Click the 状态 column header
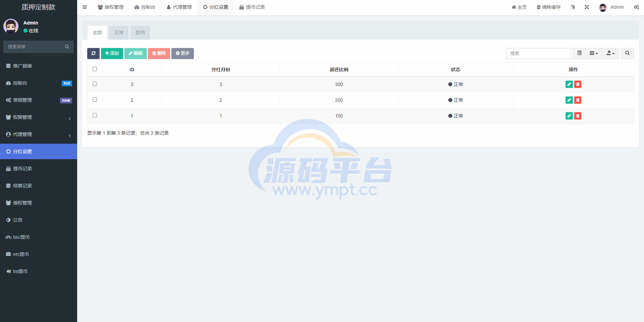Screen dimensions: 644x322 [455, 70]
